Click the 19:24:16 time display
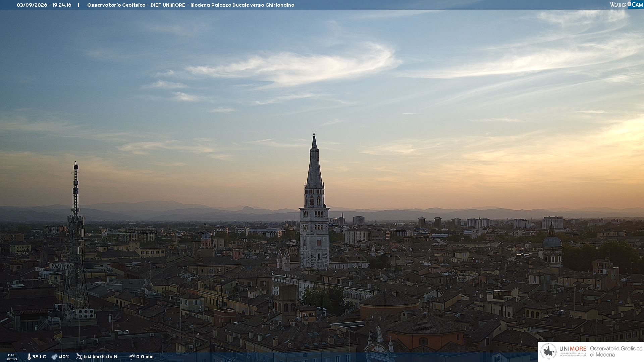Screen dimensions: 644x362 point(62,5)
